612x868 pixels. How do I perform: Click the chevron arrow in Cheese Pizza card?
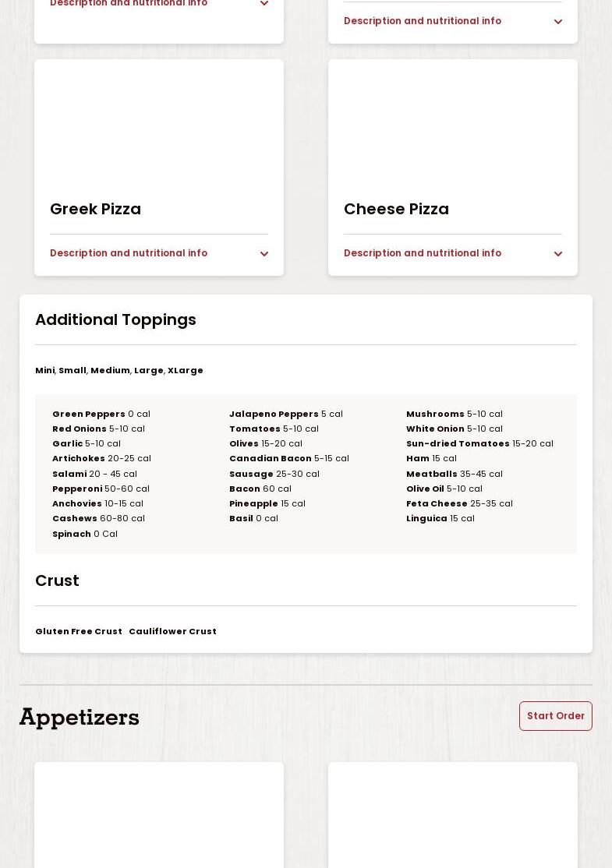tap(557, 254)
